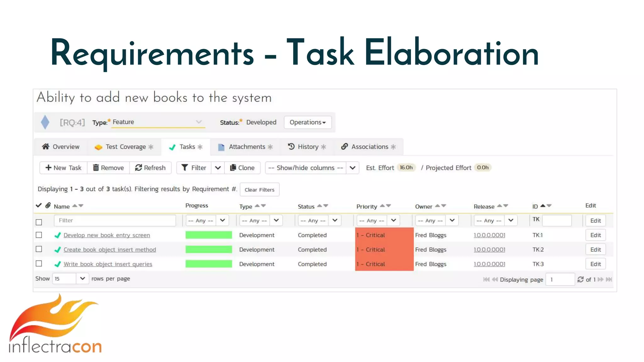Click the page refresh icon near pager
Screen dimensions: 644x362
pyautogui.click(x=580, y=279)
